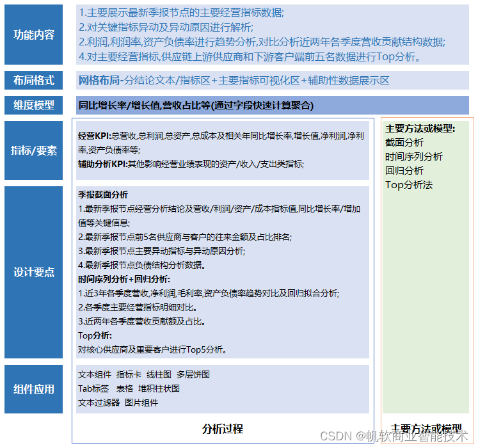Click the 主要方法或模型 caption at bottom right
Viewport: 478px width, 448px height.
(x=426, y=428)
